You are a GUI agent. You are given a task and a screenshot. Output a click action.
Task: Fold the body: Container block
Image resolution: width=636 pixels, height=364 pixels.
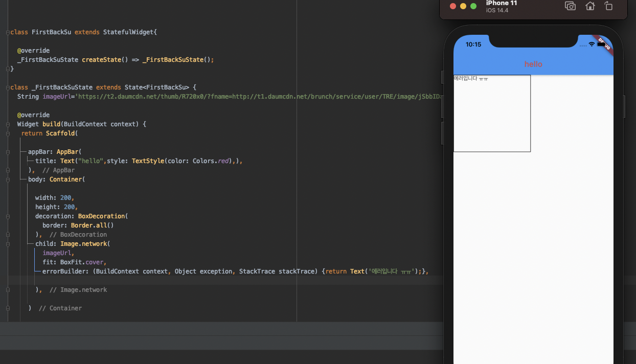pyautogui.click(x=7, y=179)
